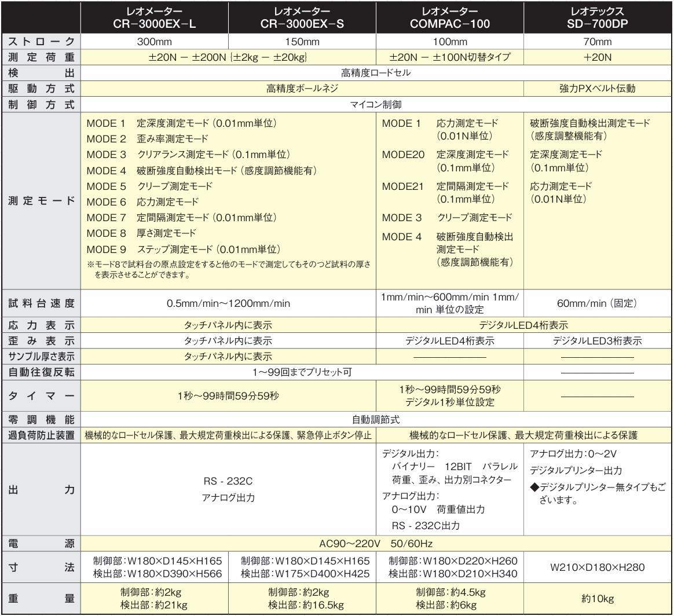674x616 pixels.
Task: Click the 強力PXベルト伝動 drive cell
Action: pos(598,89)
